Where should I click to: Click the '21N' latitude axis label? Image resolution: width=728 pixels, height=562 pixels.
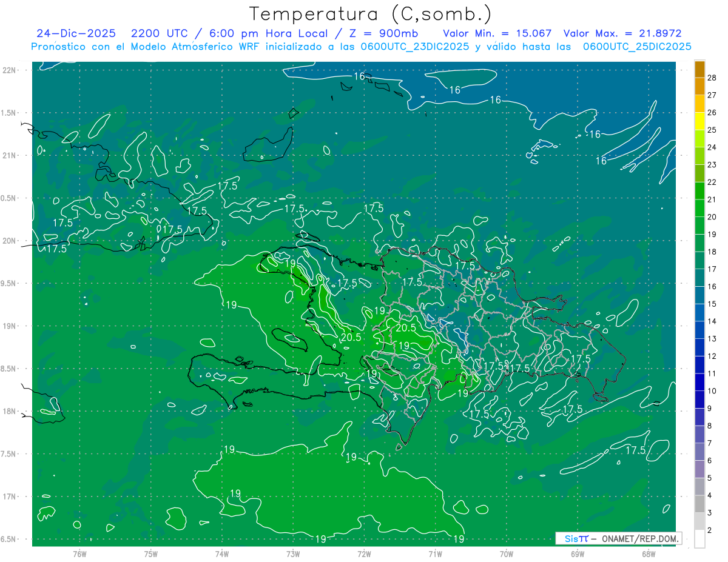click(x=9, y=156)
